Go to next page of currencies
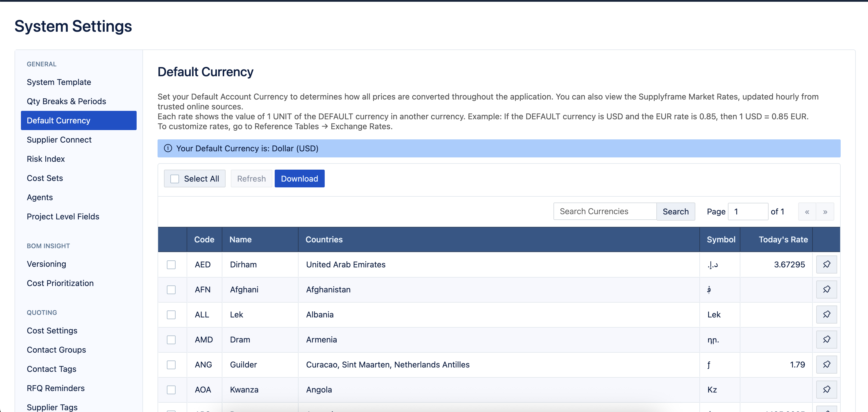 (825, 212)
